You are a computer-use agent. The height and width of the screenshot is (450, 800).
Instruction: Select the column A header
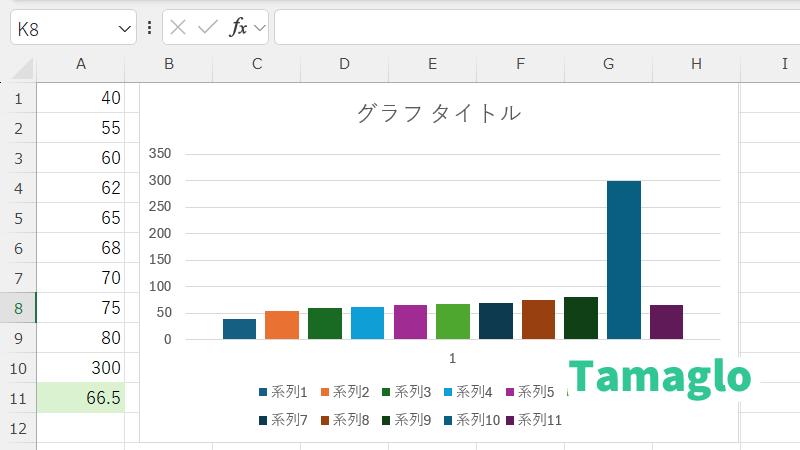[x=81, y=64]
